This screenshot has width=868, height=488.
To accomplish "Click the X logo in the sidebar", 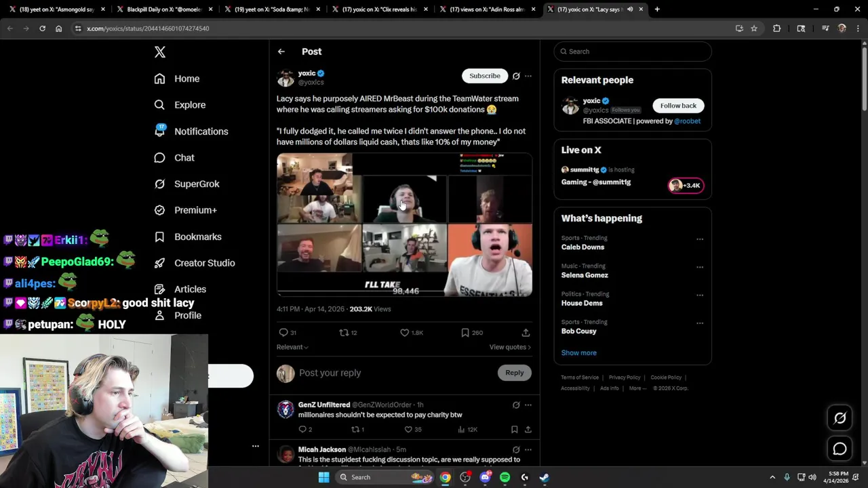I will coord(160,52).
